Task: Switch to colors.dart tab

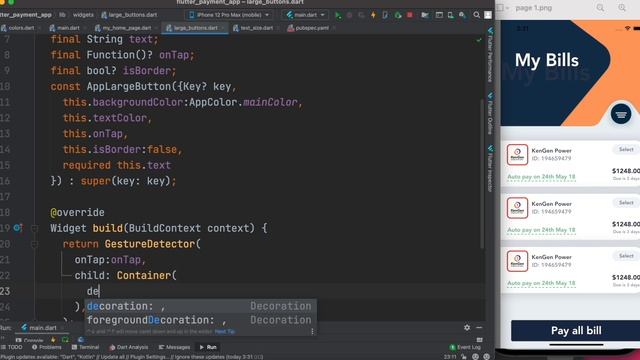Action: click(18, 28)
